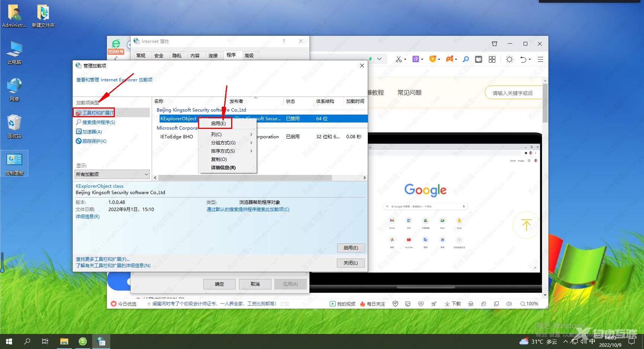Screen dimensions: 644x349
Task: Expand the dropdown arrow beside the scissors icon
Action: (405, 60)
